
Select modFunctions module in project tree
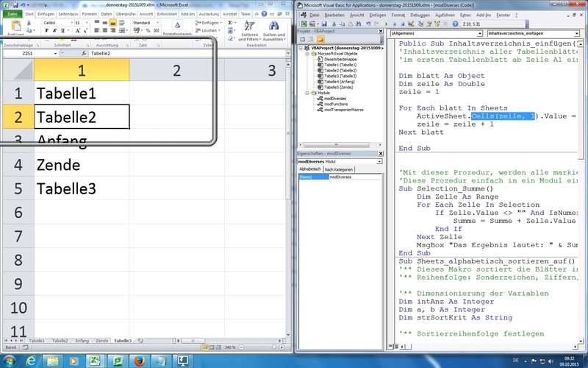pos(335,104)
